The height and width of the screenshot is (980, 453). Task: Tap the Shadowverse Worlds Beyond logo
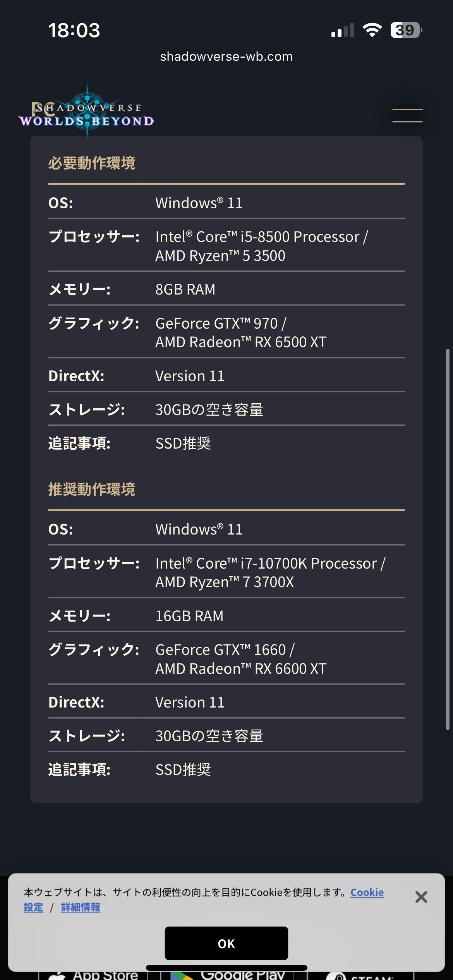pyautogui.click(x=87, y=114)
